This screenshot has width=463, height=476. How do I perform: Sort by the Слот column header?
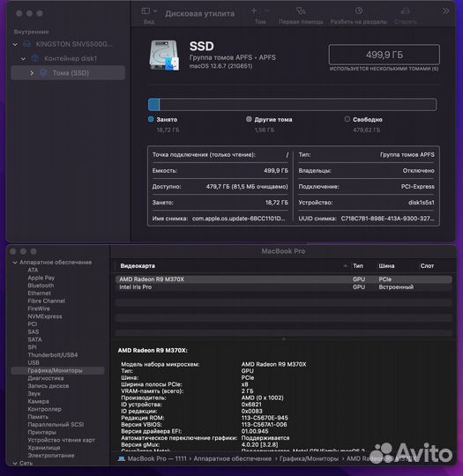coord(427,266)
